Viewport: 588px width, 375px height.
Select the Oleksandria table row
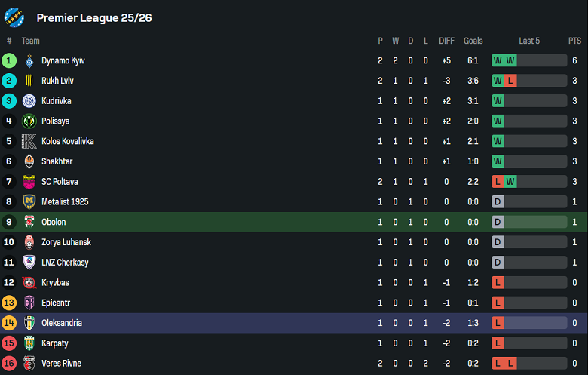click(x=294, y=323)
